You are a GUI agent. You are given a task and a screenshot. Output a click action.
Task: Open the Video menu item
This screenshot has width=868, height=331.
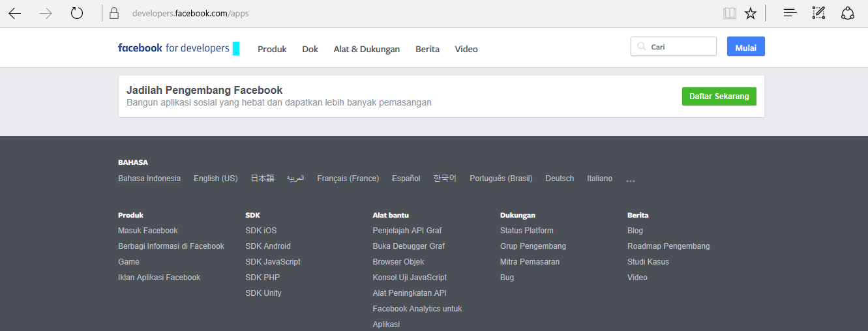466,49
